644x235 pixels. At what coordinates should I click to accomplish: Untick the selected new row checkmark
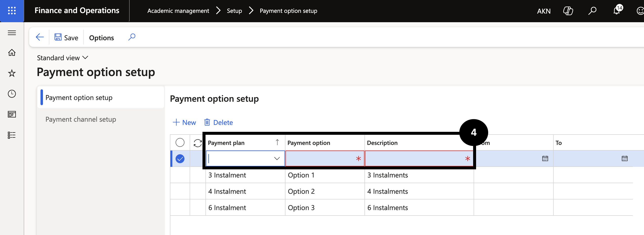point(180,159)
